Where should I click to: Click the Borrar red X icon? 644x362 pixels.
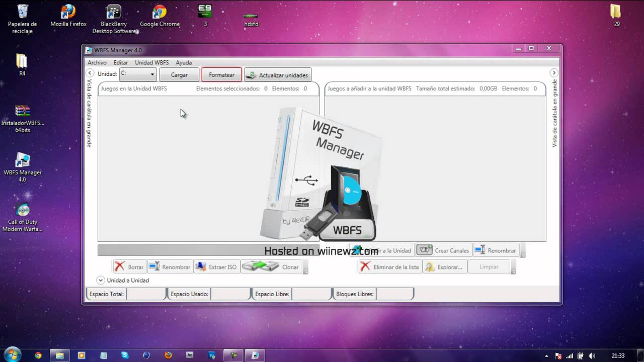tap(120, 266)
